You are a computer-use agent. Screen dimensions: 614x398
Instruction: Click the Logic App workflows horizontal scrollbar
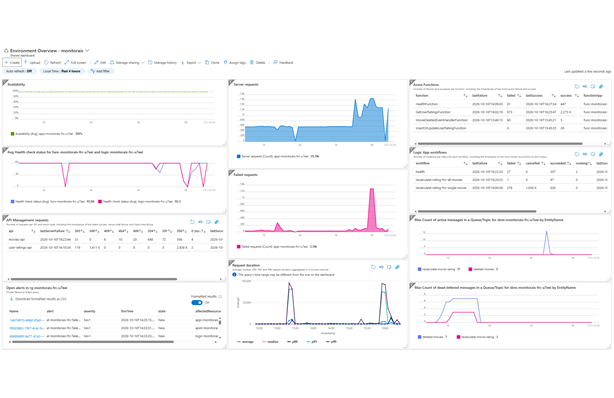coord(477,212)
